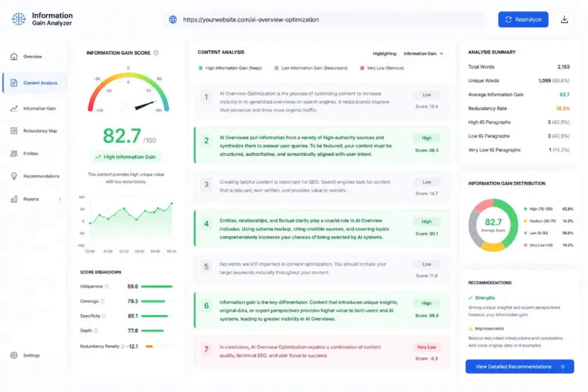
Task: Click the info icon next to Specificity
Action: [104, 316]
